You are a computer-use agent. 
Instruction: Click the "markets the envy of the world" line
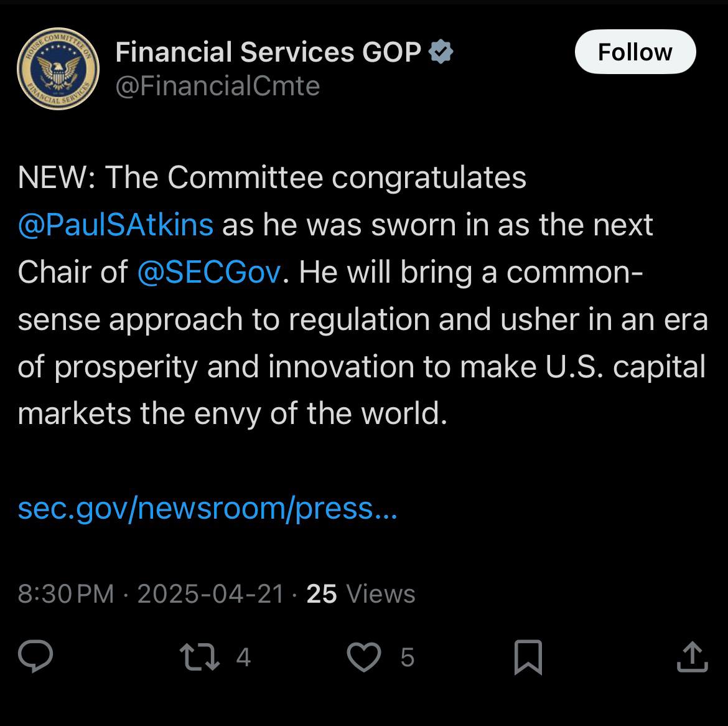tap(233, 413)
